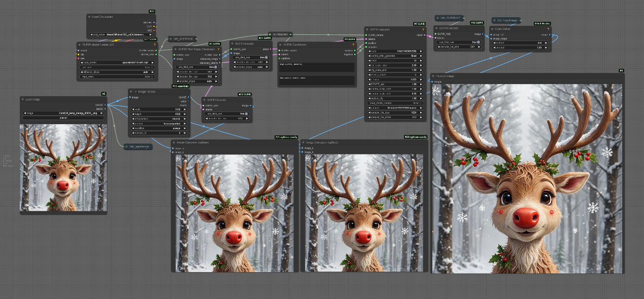Click the SUPIR Model Loader help icon
This screenshot has width=644, height=299.
154,45
